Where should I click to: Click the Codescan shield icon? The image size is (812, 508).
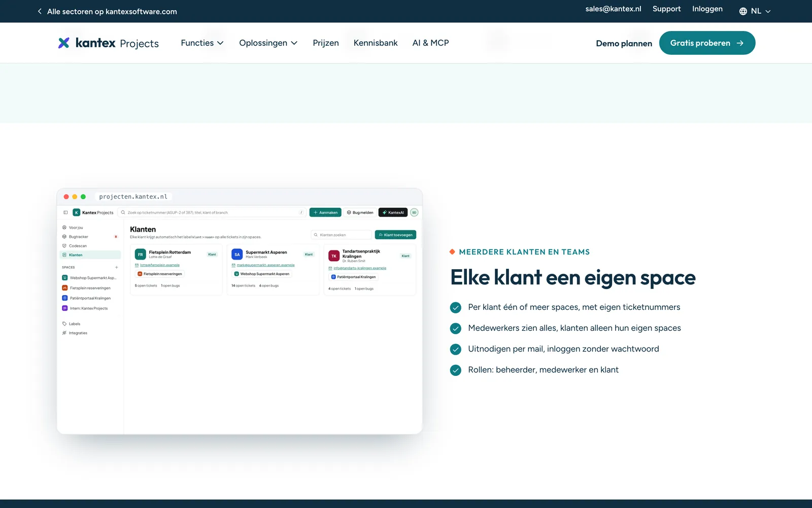point(64,246)
